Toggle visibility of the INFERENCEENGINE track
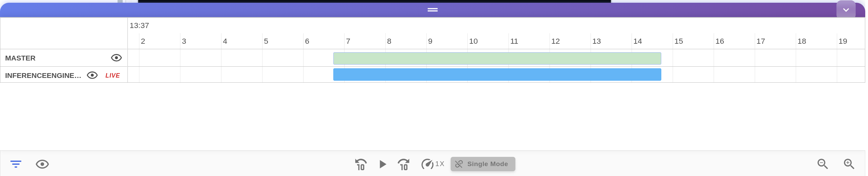Viewport: 868px width, 176px height. pyautogui.click(x=92, y=75)
